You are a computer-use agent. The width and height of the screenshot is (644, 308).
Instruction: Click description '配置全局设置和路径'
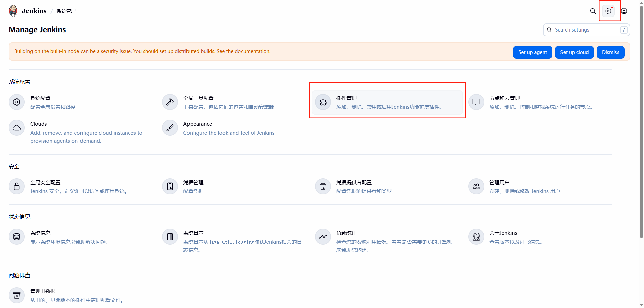point(53,107)
